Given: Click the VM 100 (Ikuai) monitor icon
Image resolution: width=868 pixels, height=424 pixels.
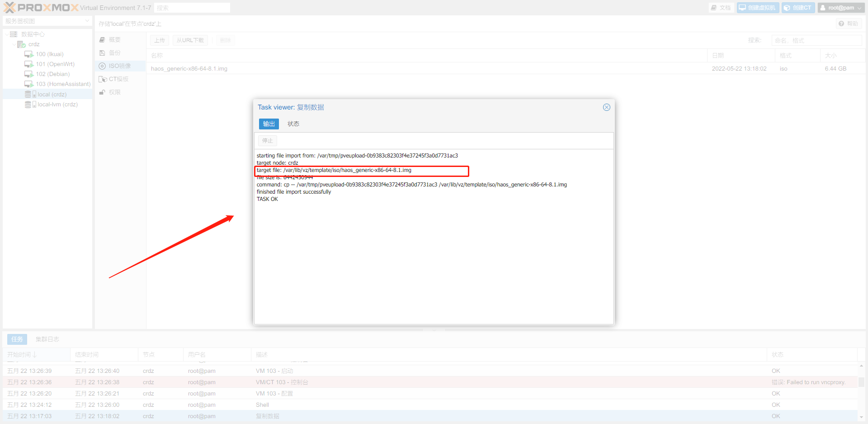Looking at the screenshot, I should click(29, 54).
